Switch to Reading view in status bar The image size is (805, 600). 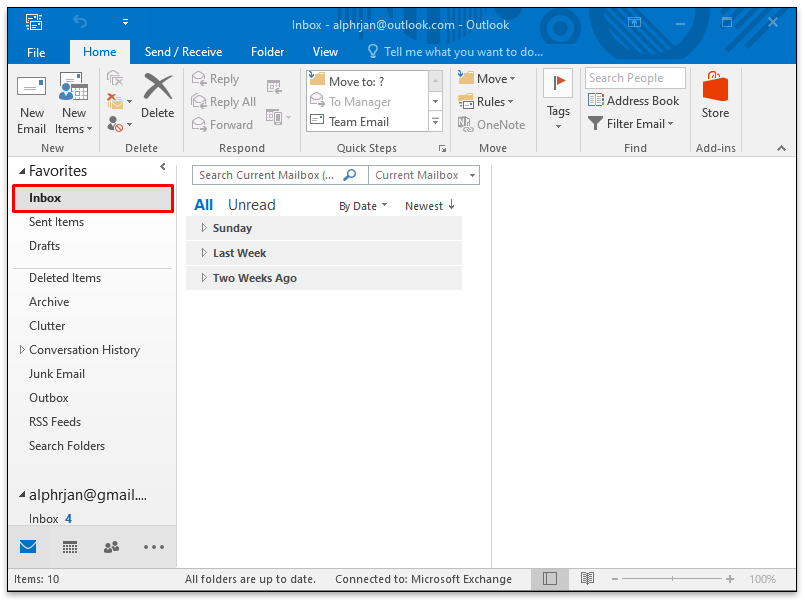coord(587,579)
